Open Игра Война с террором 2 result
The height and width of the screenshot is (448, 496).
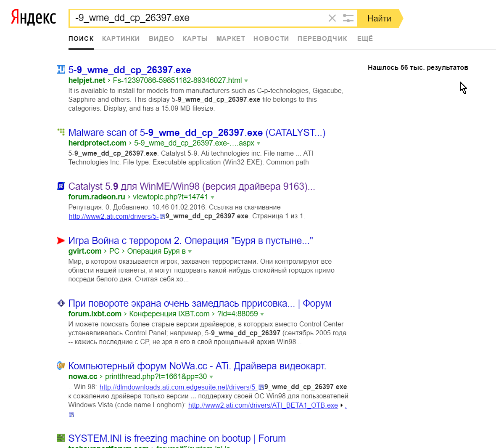pyautogui.click(x=191, y=241)
